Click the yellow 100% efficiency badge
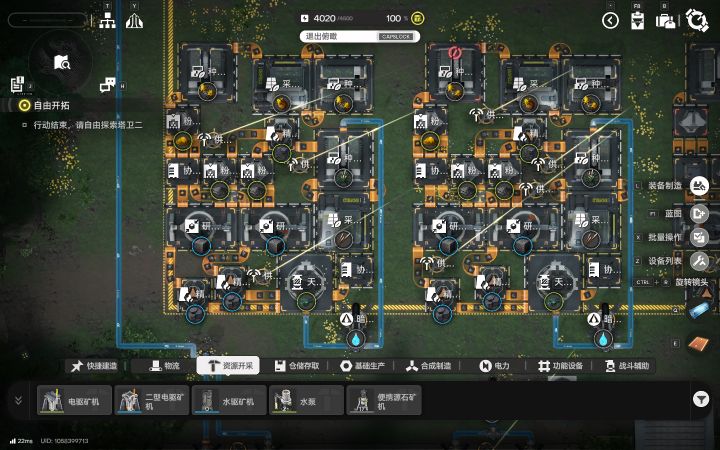 click(x=417, y=18)
